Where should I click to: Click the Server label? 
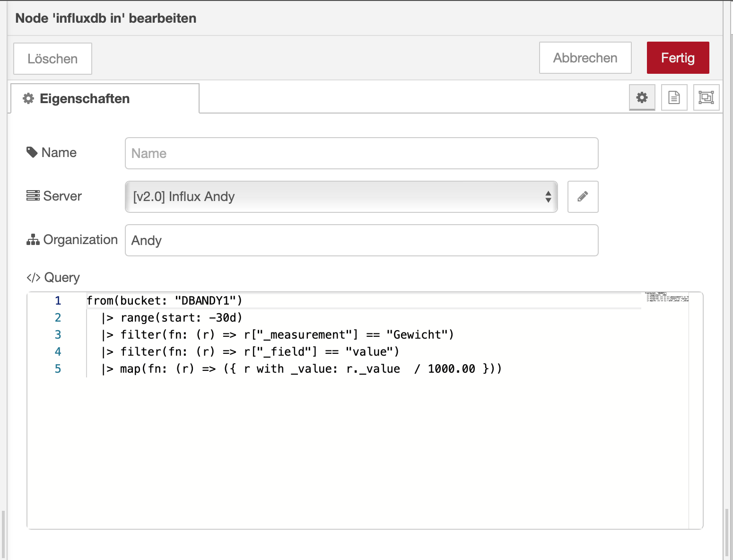coord(54,196)
